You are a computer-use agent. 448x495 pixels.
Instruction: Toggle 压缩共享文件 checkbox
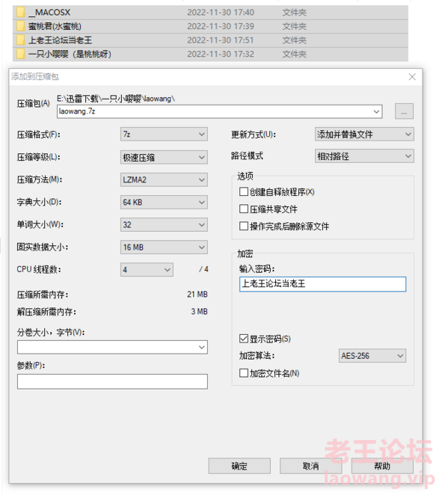(x=243, y=209)
